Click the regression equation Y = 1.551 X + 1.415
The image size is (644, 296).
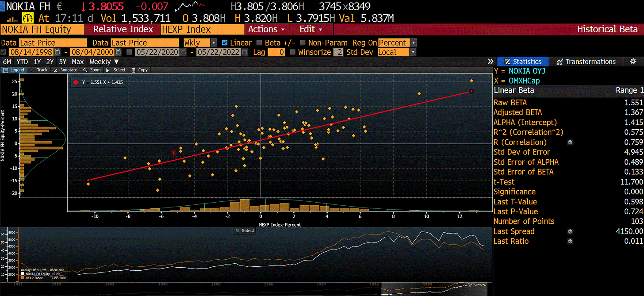[x=102, y=82]
